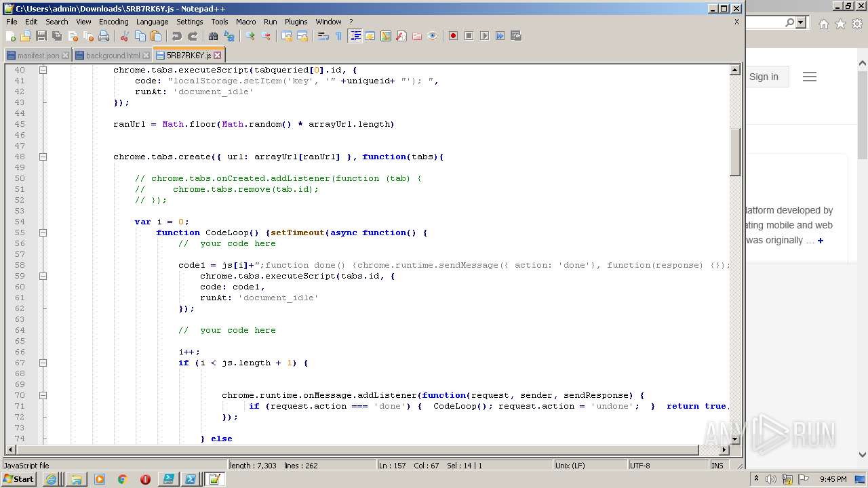
Task: Open the Language menu
Action: pyautogui.click(x=152, y=22)
